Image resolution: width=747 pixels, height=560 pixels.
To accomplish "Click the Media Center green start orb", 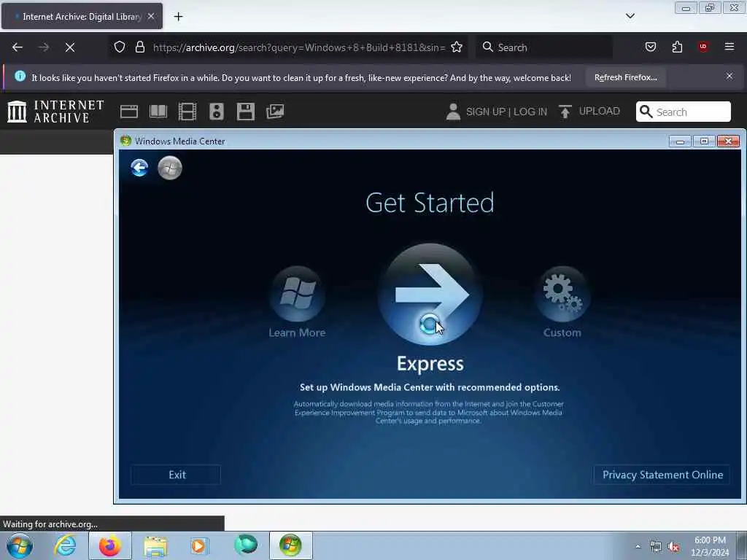I will tap(170, 168).
